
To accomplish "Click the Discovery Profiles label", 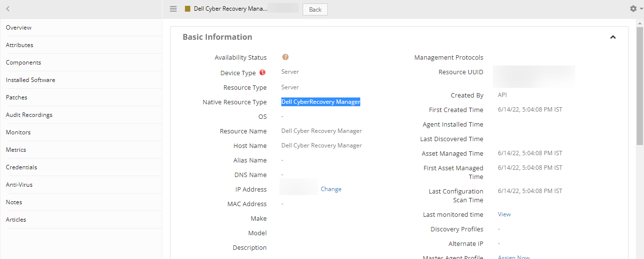I will 457,229.
